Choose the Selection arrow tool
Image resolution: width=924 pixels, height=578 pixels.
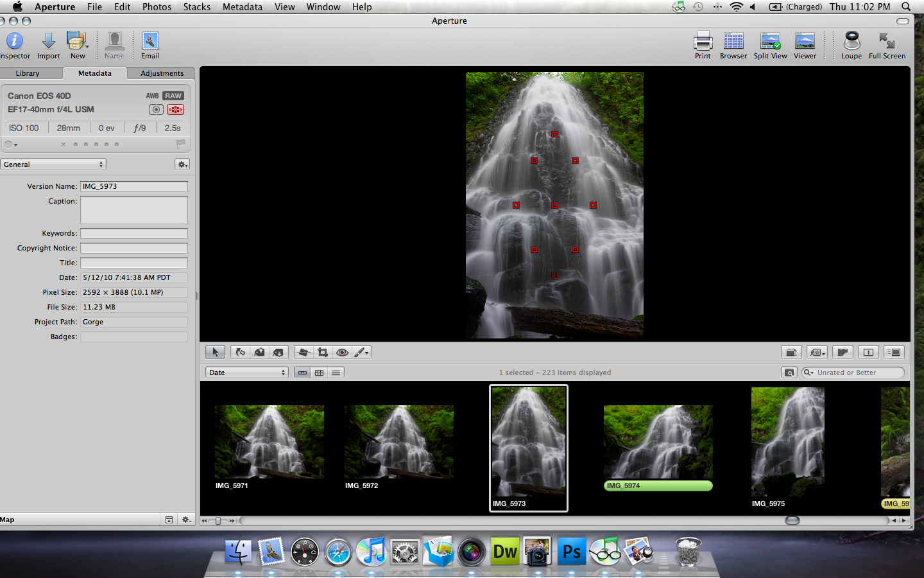[x=216, y=352]
